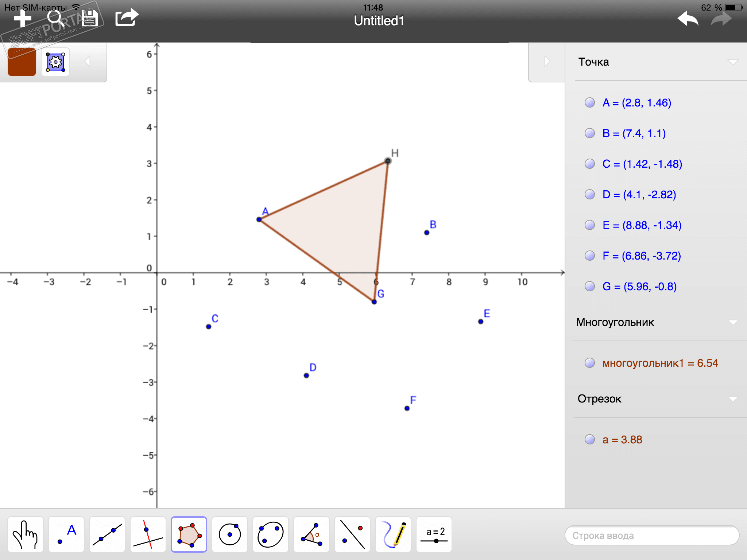Select the Move hand tool
Image resolution: width=747 pixels, height=560 pixels.
pyautogui.click(x=26, y=534)
